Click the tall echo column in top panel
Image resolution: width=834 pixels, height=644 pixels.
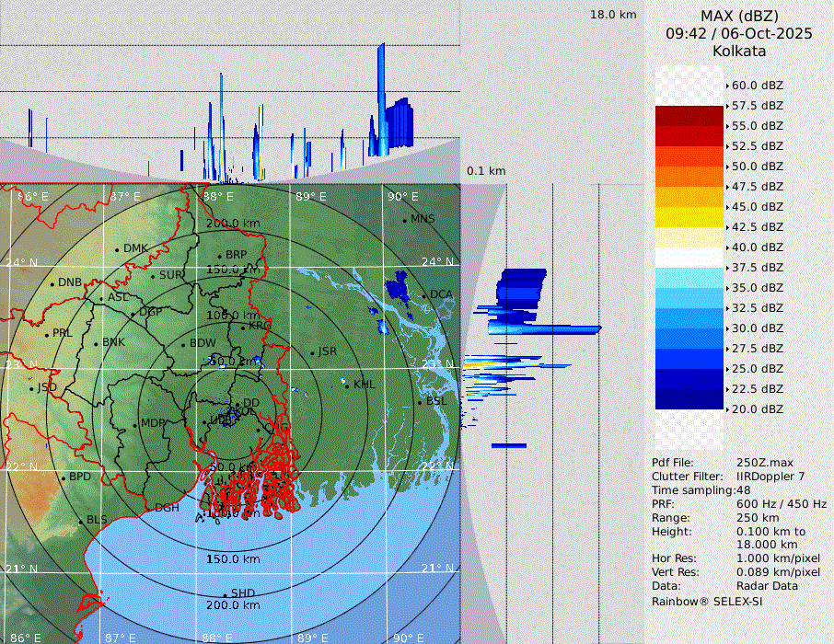click(x=381, y=97)
